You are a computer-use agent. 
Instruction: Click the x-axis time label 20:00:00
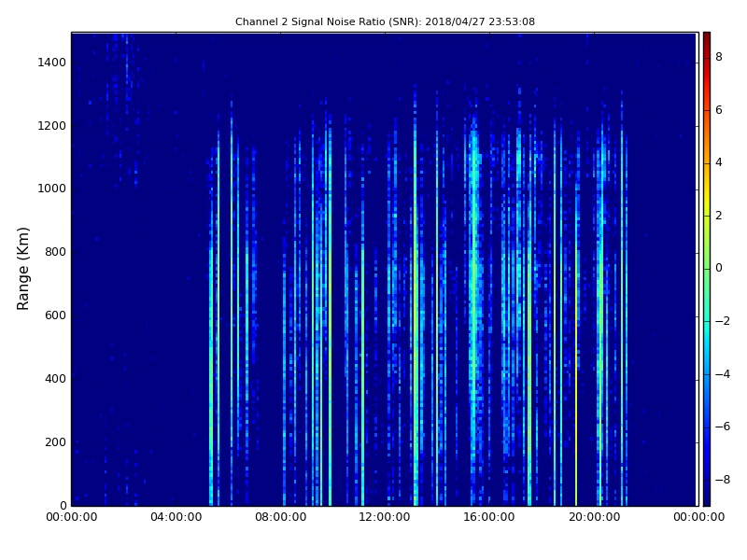(x=594, y=517)
